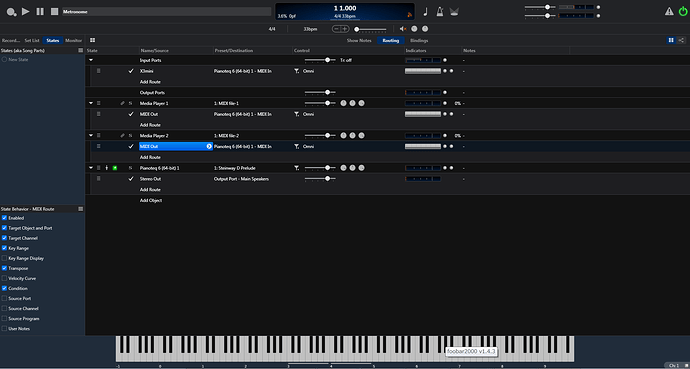Open the grid view icon beside Monitor tab
The height and width of the screenshot is (369, 690).
click(x=92, y=40)
